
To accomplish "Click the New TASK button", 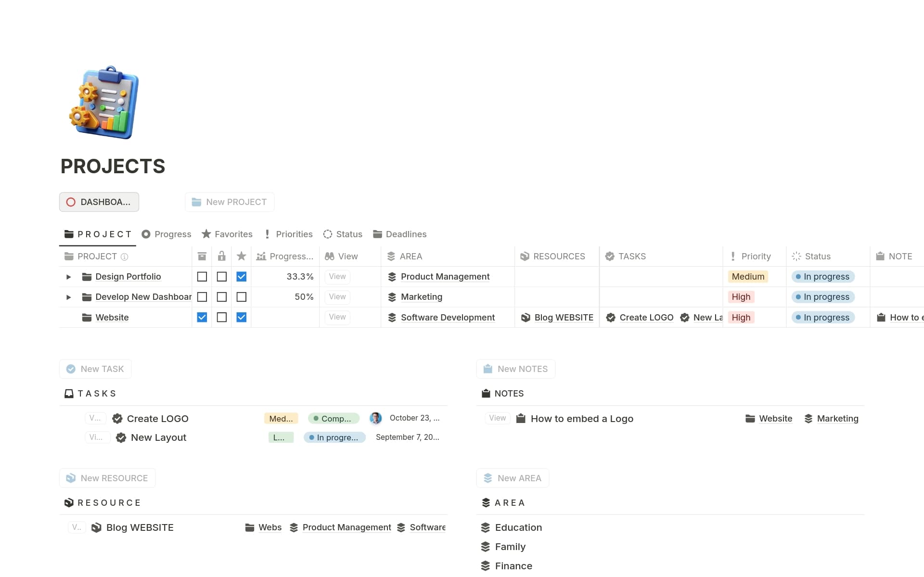I will 95,369.
